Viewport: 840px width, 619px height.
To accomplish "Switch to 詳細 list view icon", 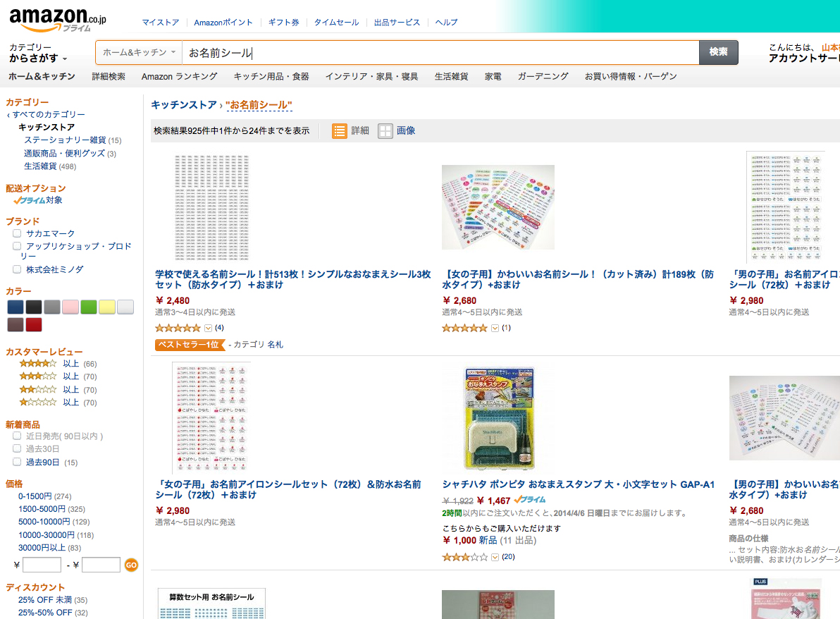I will 340,130.
